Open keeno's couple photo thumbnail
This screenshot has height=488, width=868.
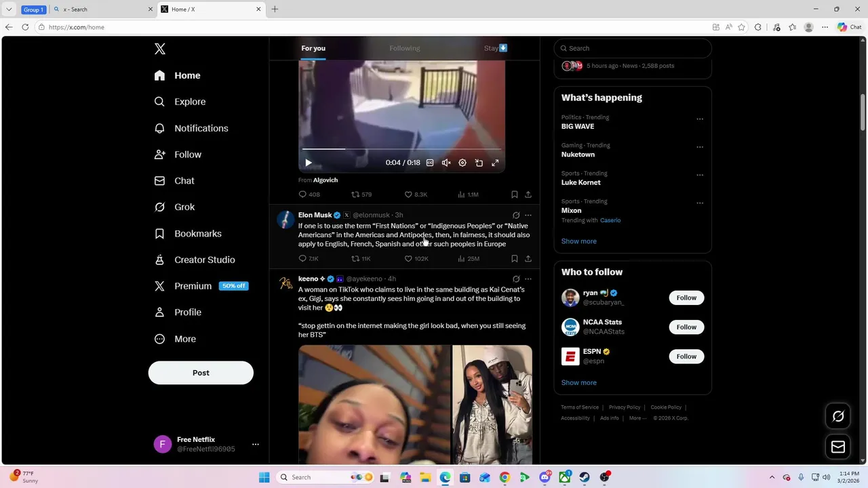click(x=492, y=405)
